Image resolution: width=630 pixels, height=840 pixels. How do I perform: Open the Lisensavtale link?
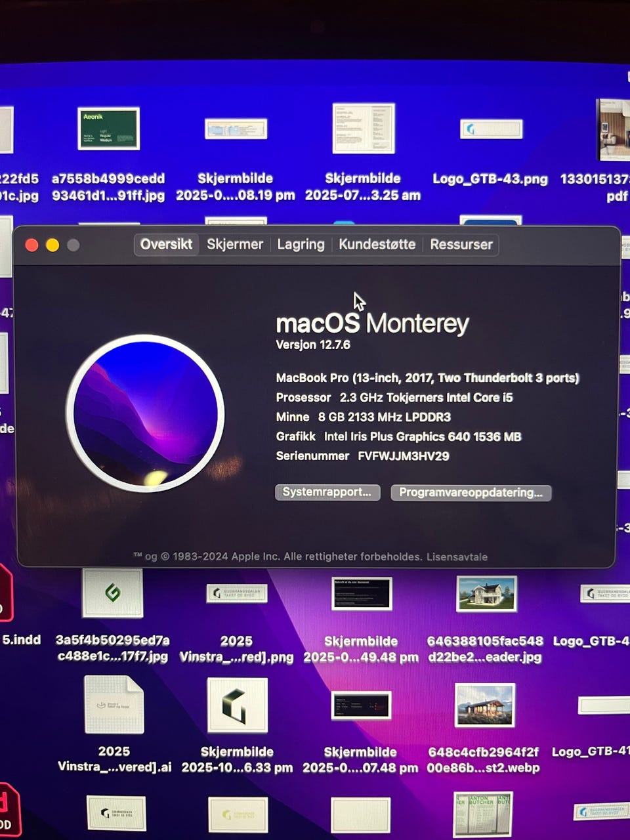coord(457,556)
